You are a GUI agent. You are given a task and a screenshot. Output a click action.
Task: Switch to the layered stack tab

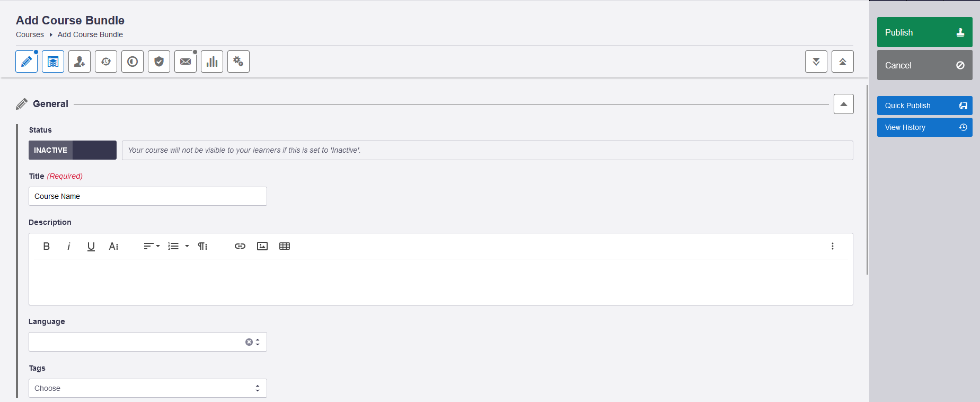[53, 62]
